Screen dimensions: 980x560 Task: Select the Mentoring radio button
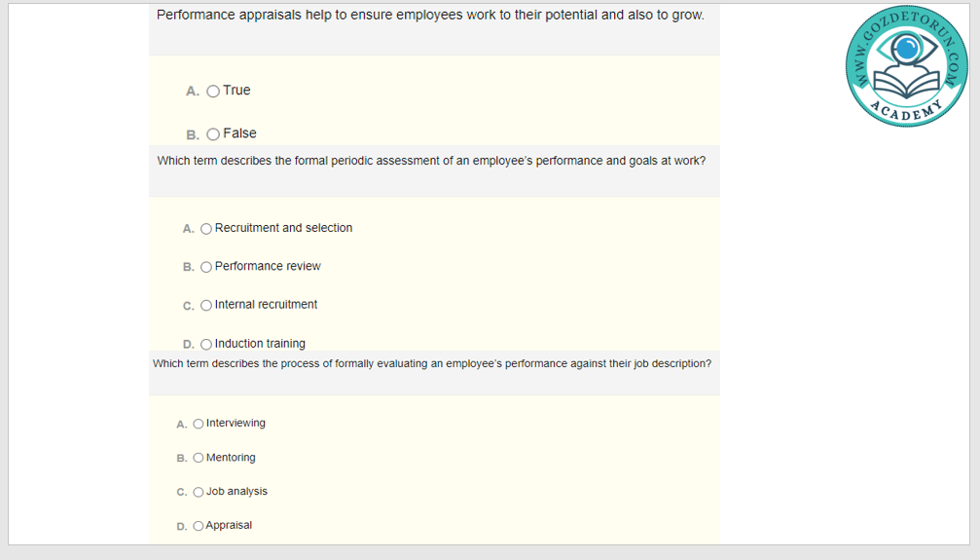(x=199, y=458)
